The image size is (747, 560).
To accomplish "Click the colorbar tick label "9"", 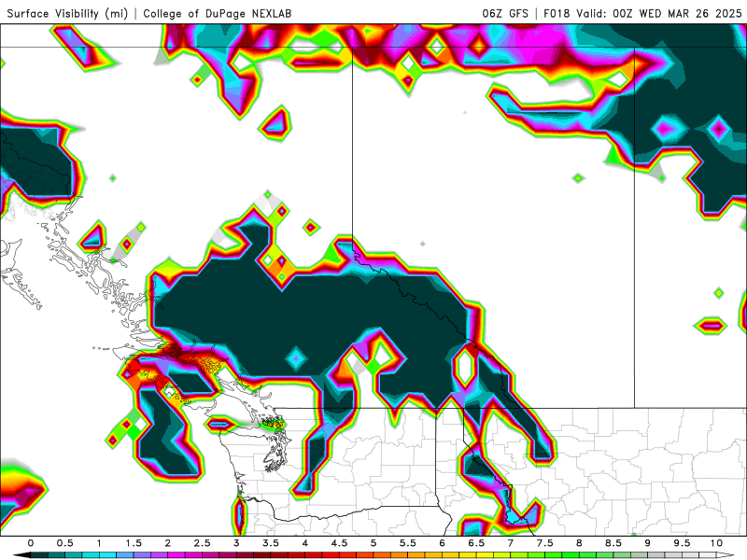I will pyautogui.click(x=648, y=543).
